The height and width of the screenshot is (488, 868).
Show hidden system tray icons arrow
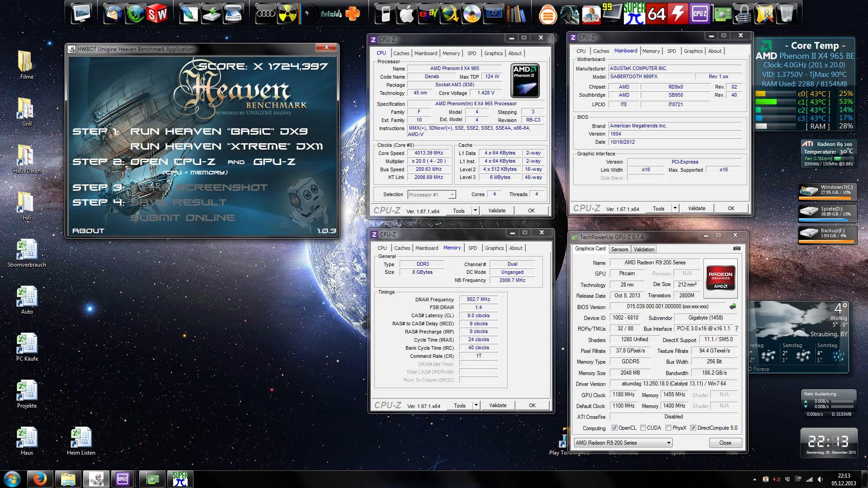(x=754, y=479)
